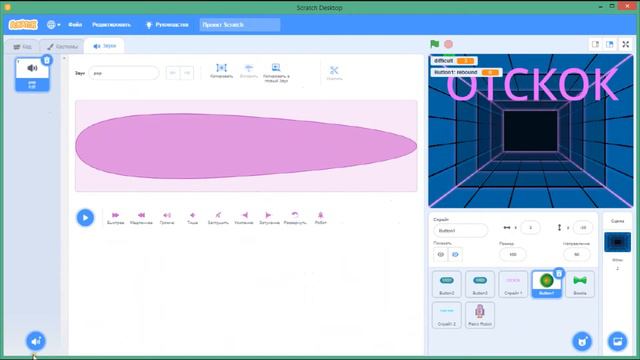Select the Спрайт 1 sprite thumbnail
Viewport: 640px width, 360px height.
tap(513, 284)
